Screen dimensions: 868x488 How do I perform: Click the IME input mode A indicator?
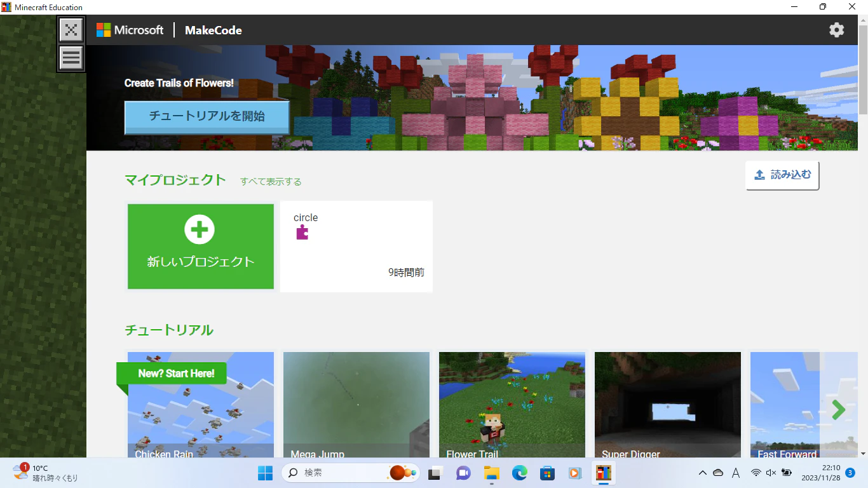(736, 473)
